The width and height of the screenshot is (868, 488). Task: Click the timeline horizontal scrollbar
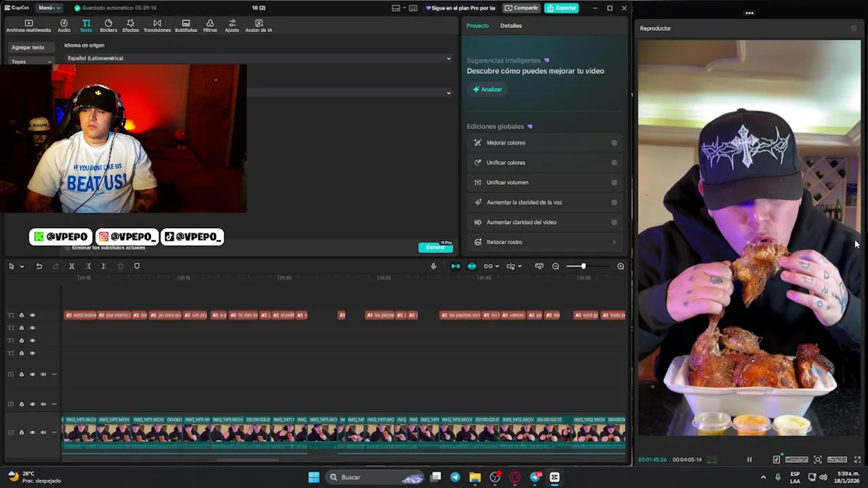(x=248, y=460)
